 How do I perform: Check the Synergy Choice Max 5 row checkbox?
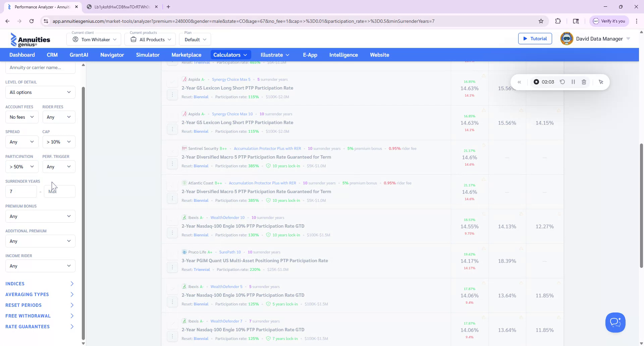point(173,83)
